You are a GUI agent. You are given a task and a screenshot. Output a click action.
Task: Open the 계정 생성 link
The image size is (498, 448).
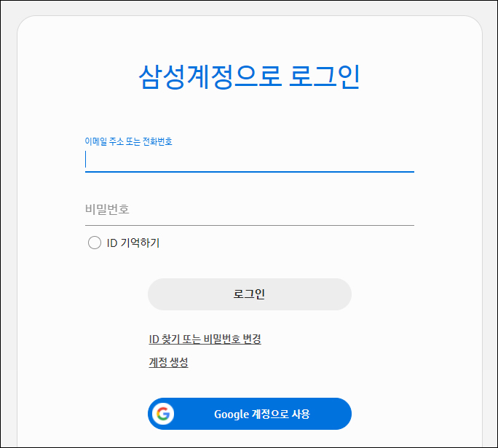pos(168,362)
